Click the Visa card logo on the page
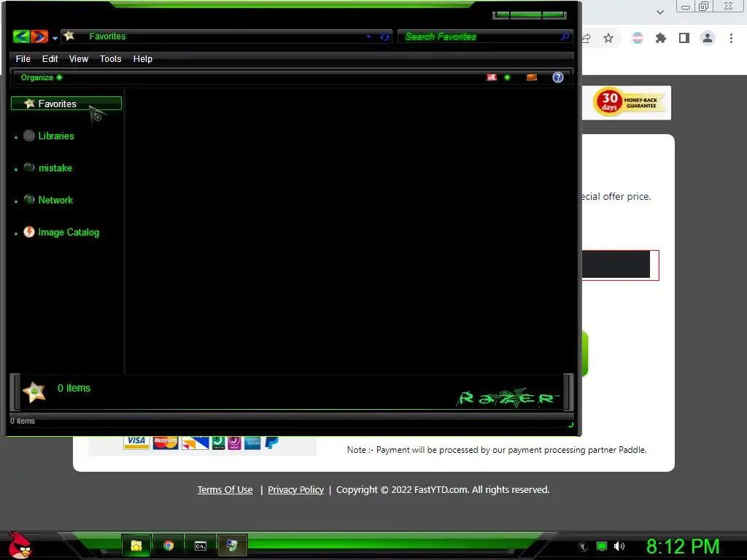The height and width of the screenshot is (560, 747). [136, 443]
